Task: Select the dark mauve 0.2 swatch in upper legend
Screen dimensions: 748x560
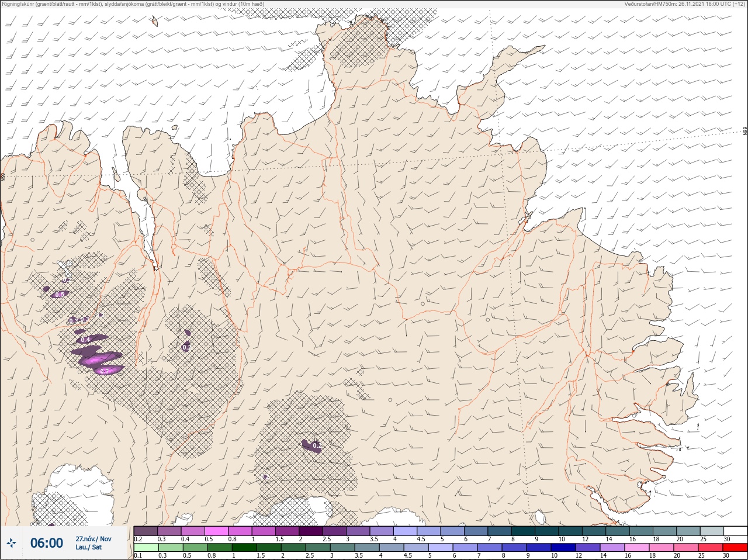Action: pos(146,531)
